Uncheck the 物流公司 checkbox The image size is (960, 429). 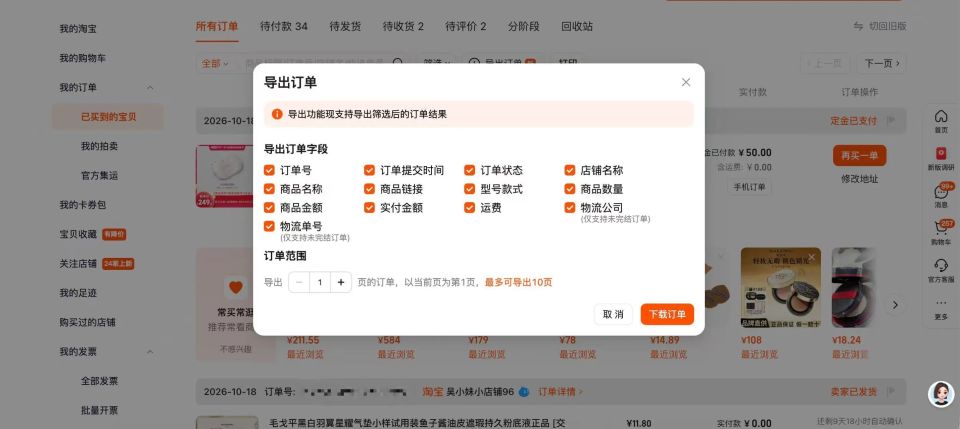pyautogui.click(x=570, y=207)
